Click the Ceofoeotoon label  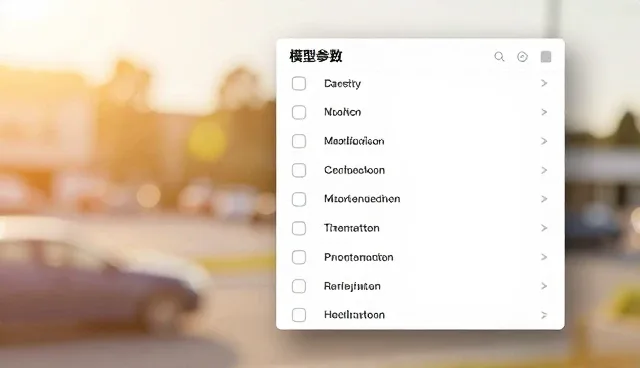click(x=354, y=170)
